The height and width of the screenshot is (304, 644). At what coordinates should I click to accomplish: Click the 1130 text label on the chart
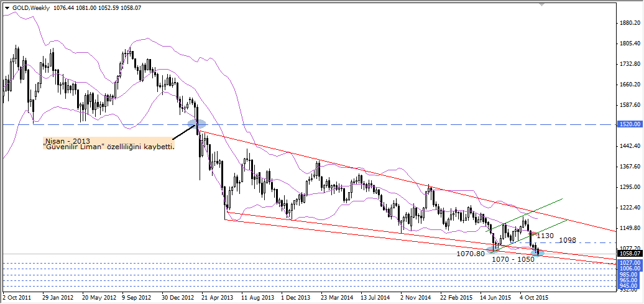545,236
